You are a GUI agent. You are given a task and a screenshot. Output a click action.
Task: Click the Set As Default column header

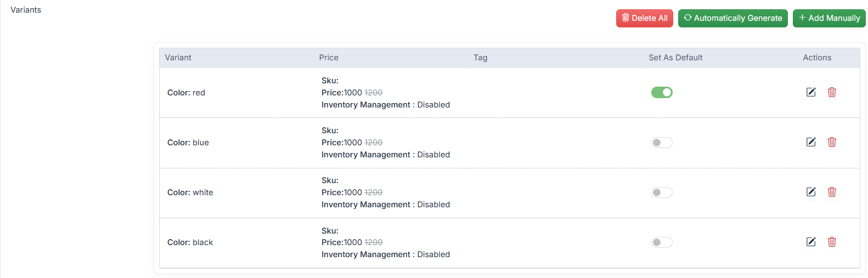click(675, 58)
